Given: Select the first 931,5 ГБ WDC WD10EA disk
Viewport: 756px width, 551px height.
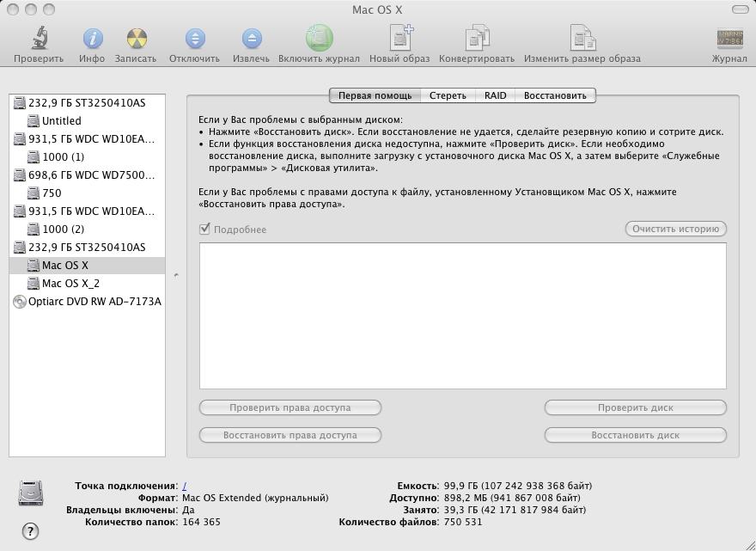Looking at the screenshot, I should pos(87,139).
